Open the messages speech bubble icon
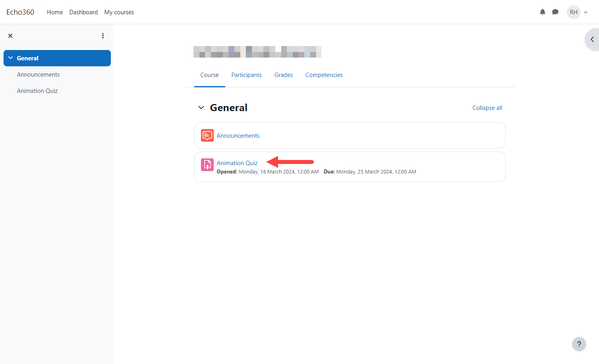This screenshot has width=599, height=364. (555, 12)
